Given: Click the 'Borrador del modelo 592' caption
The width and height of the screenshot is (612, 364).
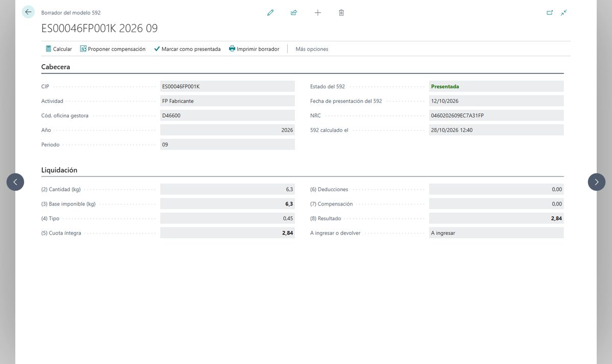Looking at the screenshot, I should pyautogui.click(x=71, y=13).
